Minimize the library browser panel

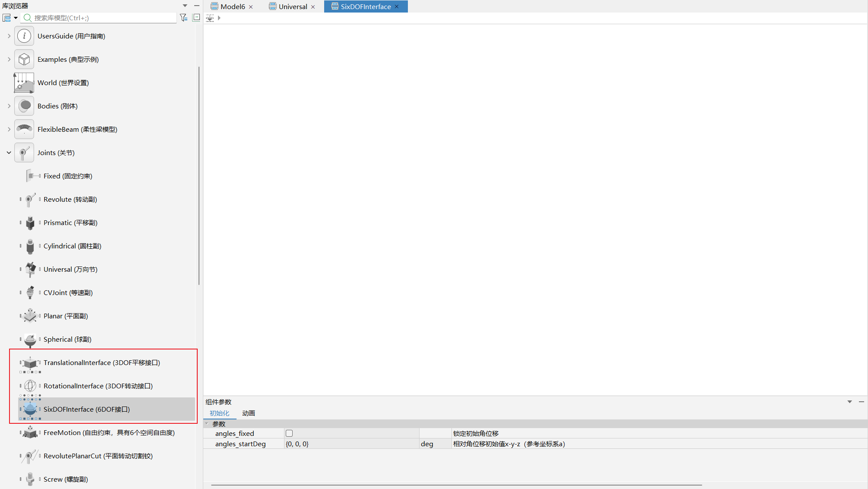pos(197,6)
